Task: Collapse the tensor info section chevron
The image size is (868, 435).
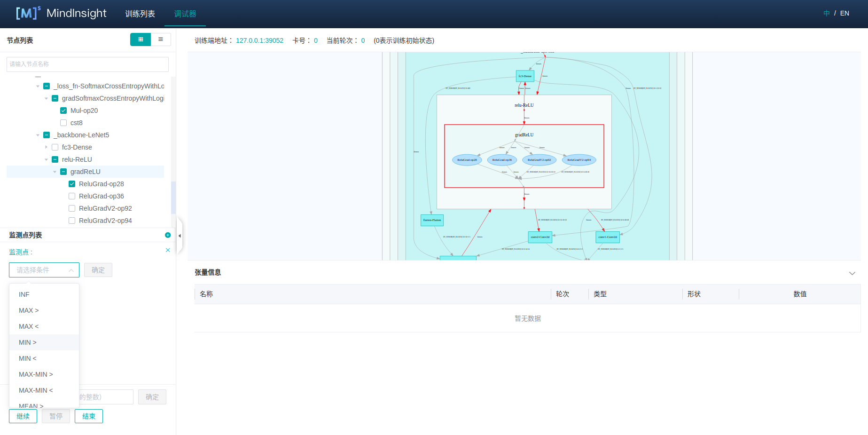Action: 852,273
